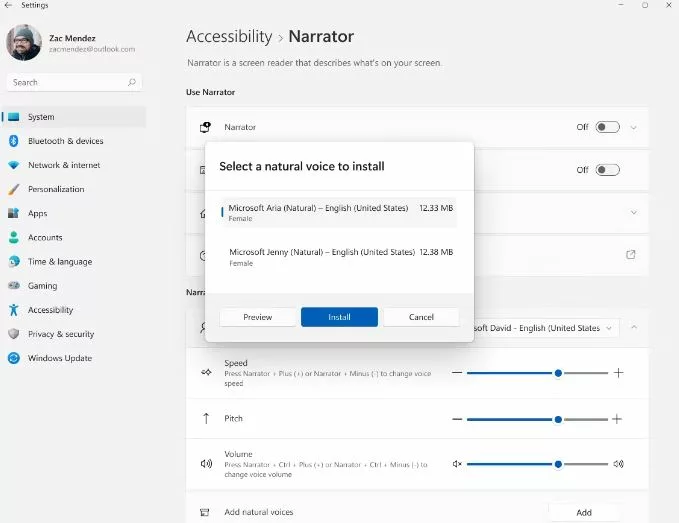Click the Windows Update icon
This screenshot has width=679, height=523.
(x=14, y=358)
